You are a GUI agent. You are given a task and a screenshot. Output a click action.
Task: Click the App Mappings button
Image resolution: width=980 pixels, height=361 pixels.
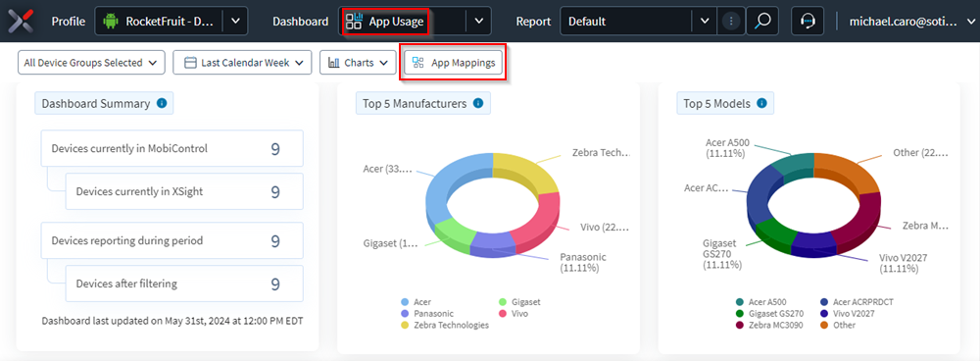453,63
